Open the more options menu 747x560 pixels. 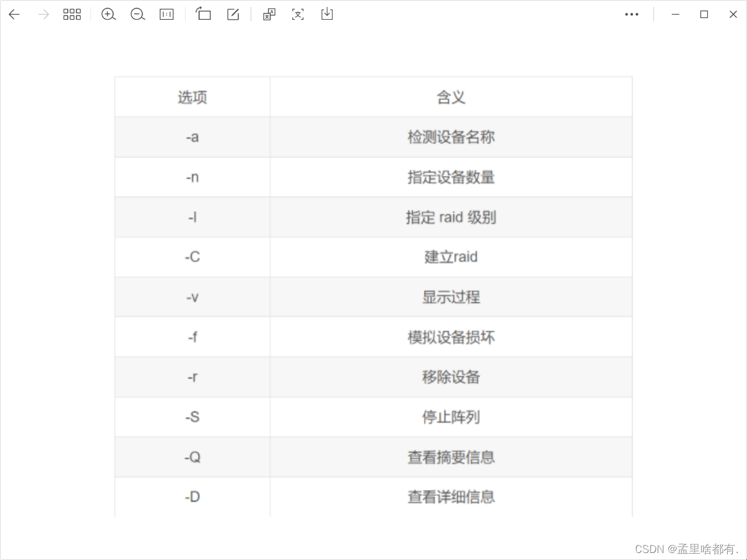[631, 15]
